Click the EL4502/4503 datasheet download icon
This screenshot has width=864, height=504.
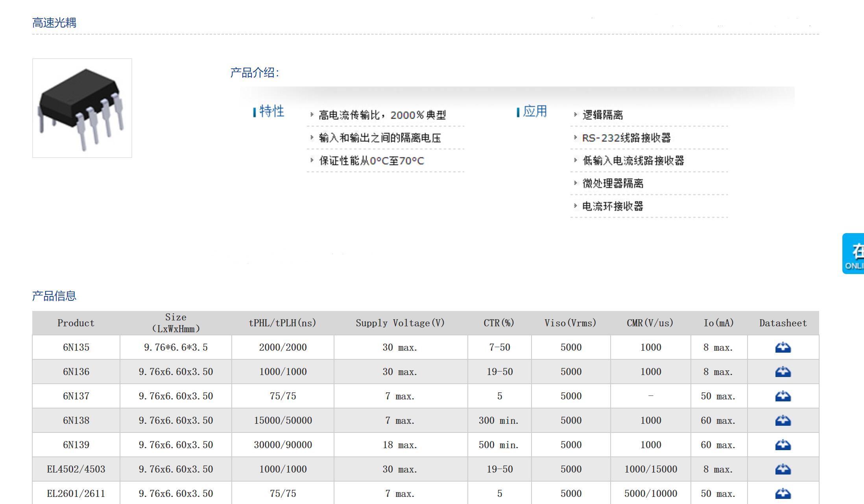(x=783, y=469)
